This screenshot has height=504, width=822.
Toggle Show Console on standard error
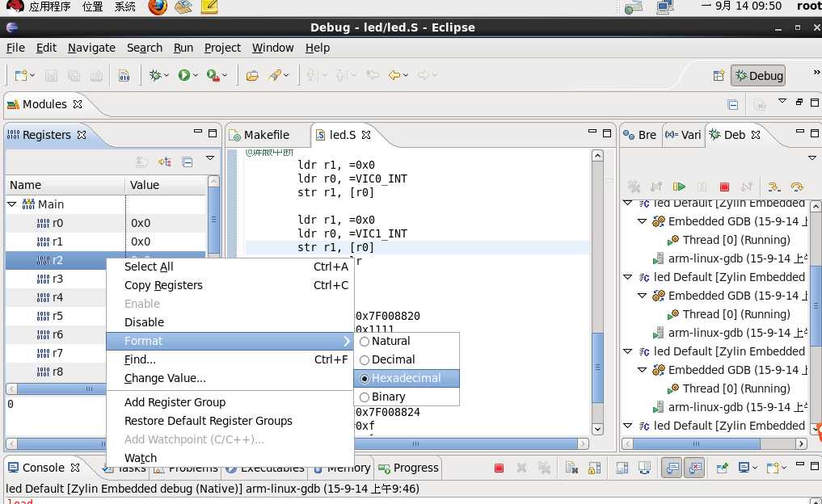tap(694, 468)
